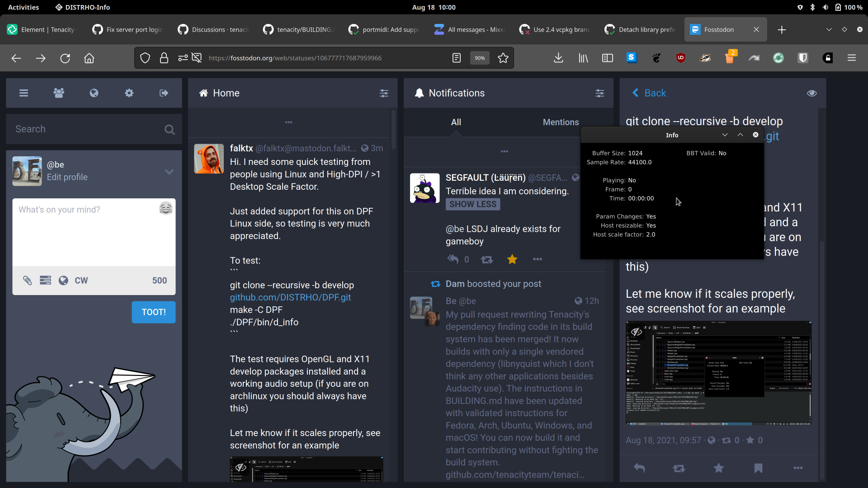Load more gap in Notifications column
The width and height of the screenshot is (868, 488).
pos(505,151)
